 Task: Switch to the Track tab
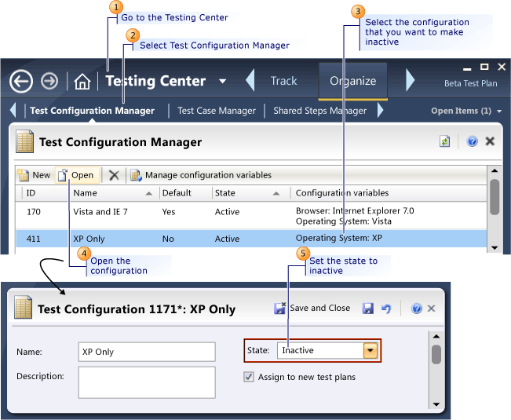(284, 81)
